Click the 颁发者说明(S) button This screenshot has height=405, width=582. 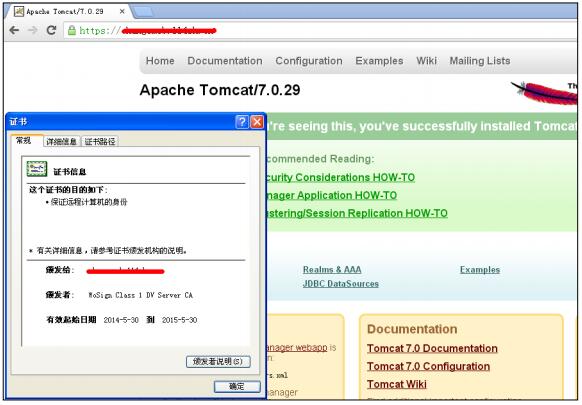[x=218, y=362]
